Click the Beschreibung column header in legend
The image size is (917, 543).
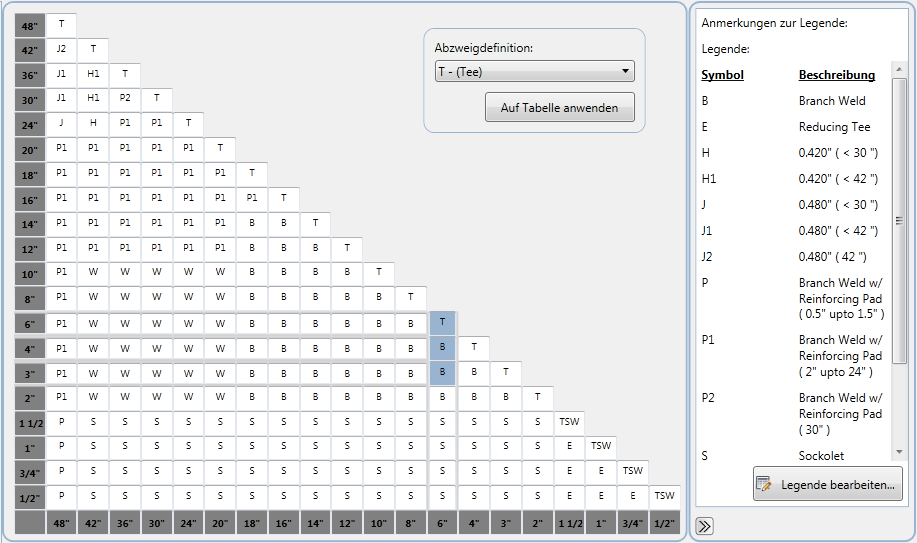pyautogui.click(x=837, y=75)
